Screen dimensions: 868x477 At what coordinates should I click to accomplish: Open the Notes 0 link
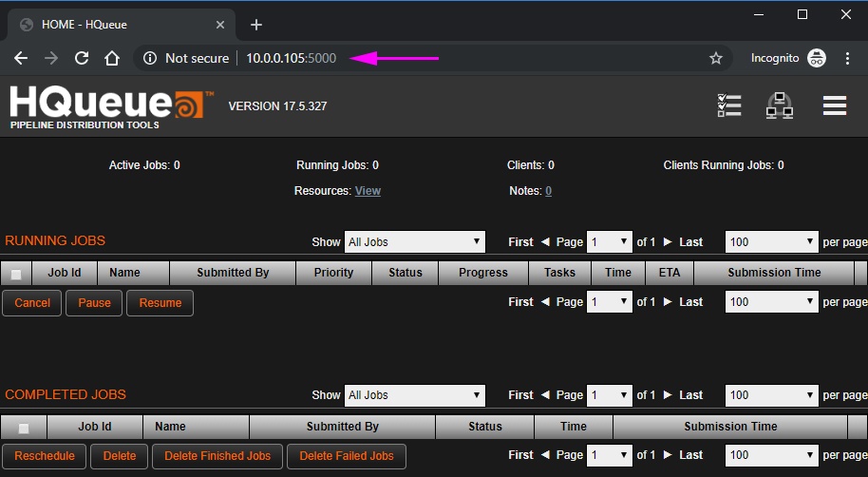click(548, 191)
